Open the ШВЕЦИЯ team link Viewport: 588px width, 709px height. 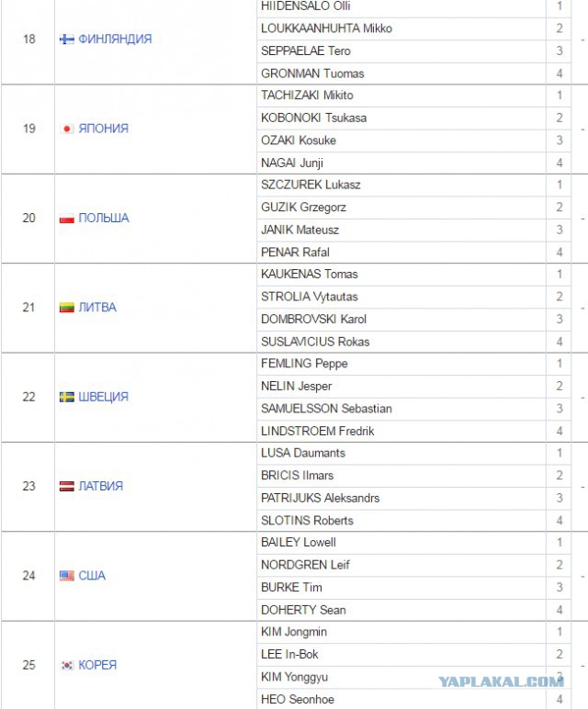(104, 397)
